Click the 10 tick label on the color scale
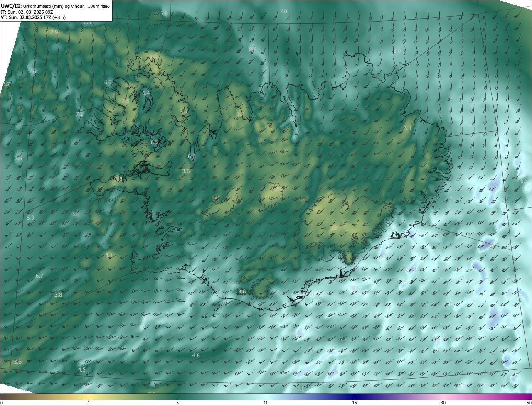 [x=266, y=403]
